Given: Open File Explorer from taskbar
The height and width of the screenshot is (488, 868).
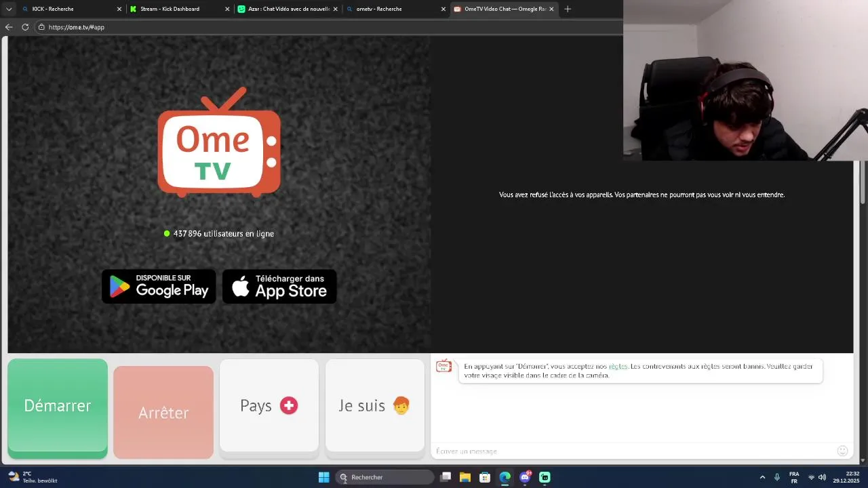Looking at the screenshot, I should point(465,477).
